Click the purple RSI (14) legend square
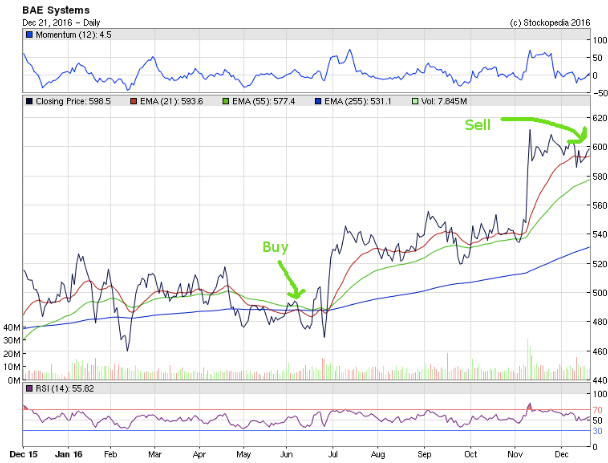This screenshot has height=463, width=608. pos(29,389)
